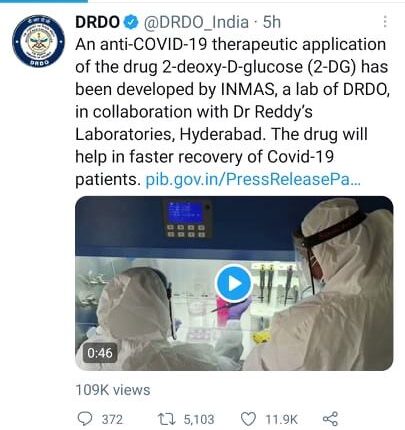Play the video with the blue play button
405x430 pixels.
[234, 284]
